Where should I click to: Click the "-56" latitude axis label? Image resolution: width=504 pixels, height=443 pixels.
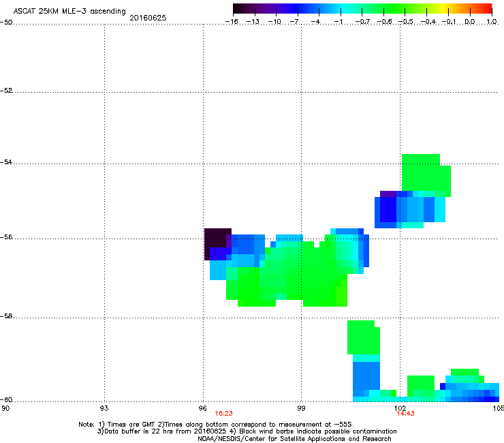(x=6, y=237)
